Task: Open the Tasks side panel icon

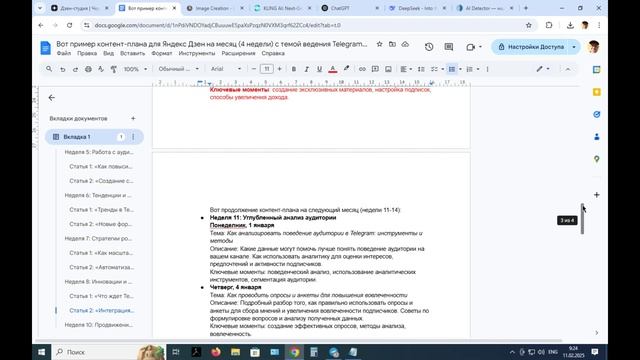Action: coord(596,115)
